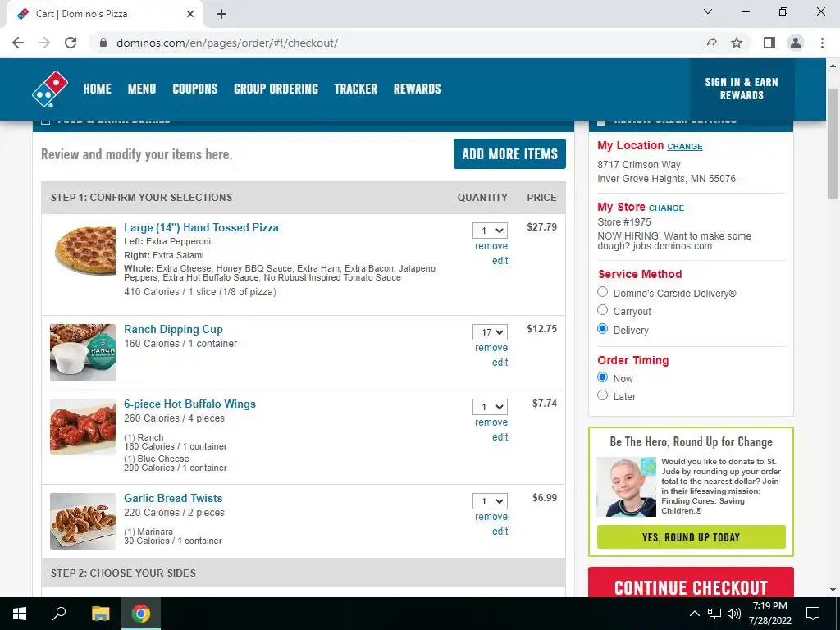This screenshot has width=840, height=630.
Task: Open the Ranch Dipping Cup quantity dropdown
Action: [x=490, y=332]
